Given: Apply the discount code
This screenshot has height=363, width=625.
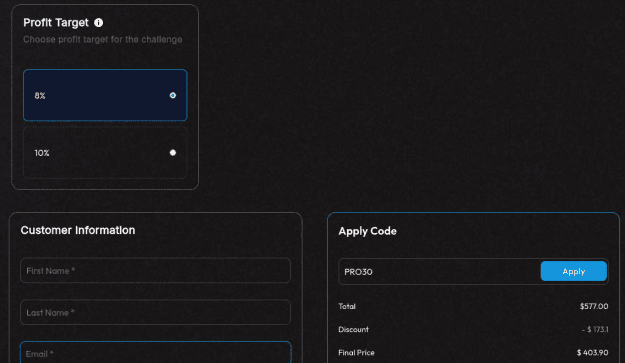Looking at the screenshot, I should pyautogui.click(x=574, y=271).
